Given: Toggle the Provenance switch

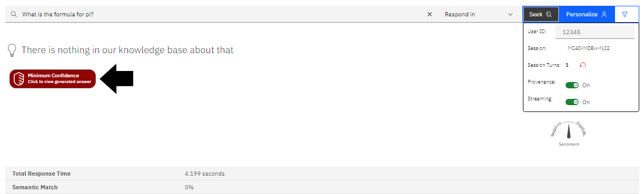Looking at the screenshot, I should pos(572,85).
